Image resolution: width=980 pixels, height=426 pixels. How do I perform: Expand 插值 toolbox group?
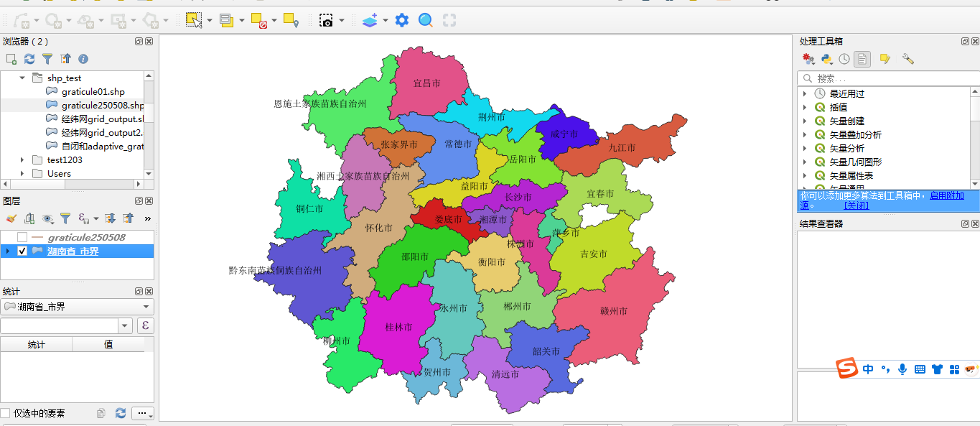tap(805, 107)
